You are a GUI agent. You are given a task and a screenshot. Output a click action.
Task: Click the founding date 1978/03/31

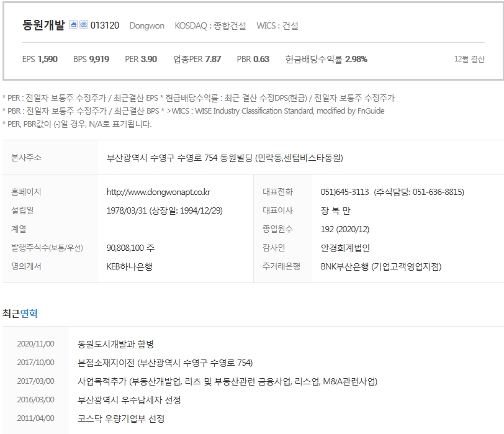pos(127,210)
